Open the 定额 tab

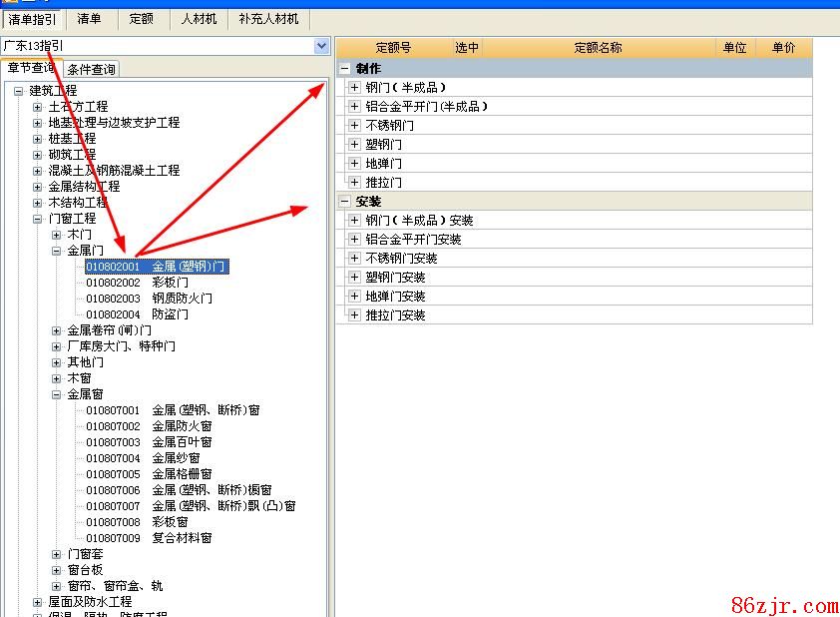click(x=144, y=19)
